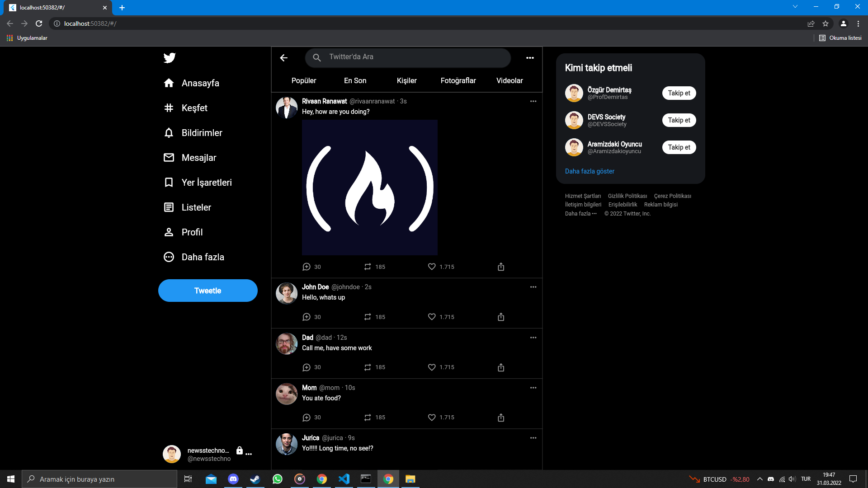Switch to the En Son tab
This screenshot has height=488, width=868.
point(355,80)
